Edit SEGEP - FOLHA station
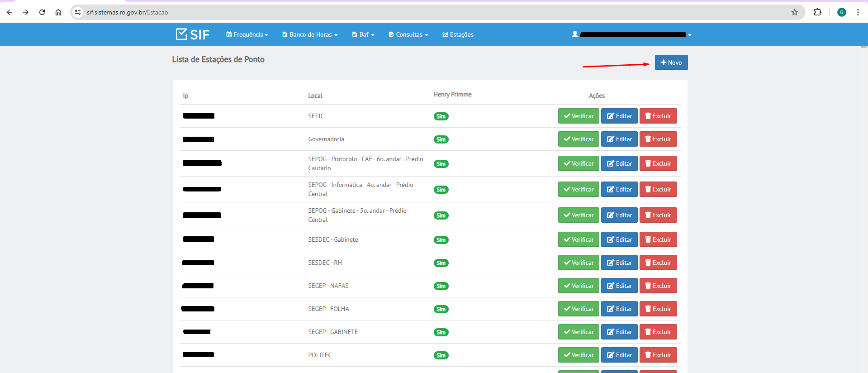 click(x=619, y=309)
